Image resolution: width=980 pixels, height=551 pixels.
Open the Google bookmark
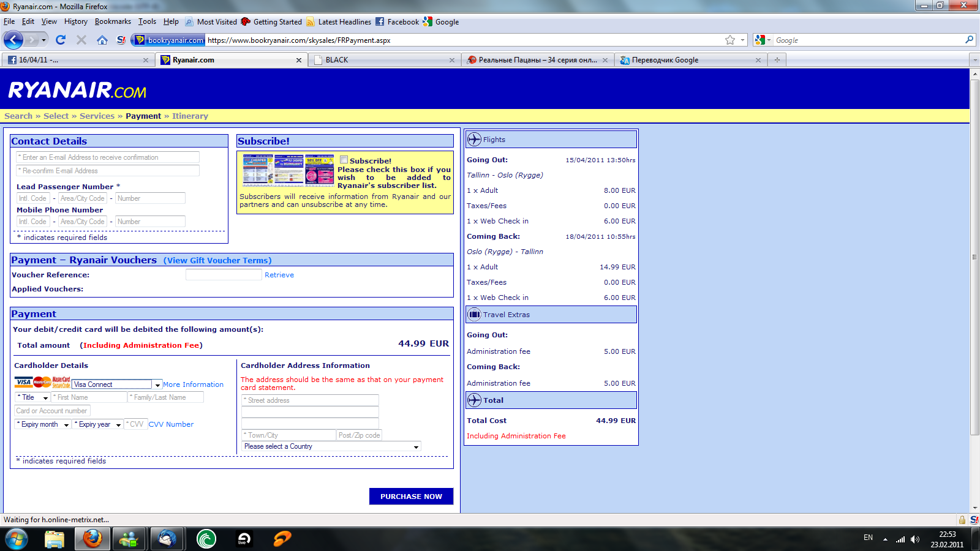pos(441,22)
